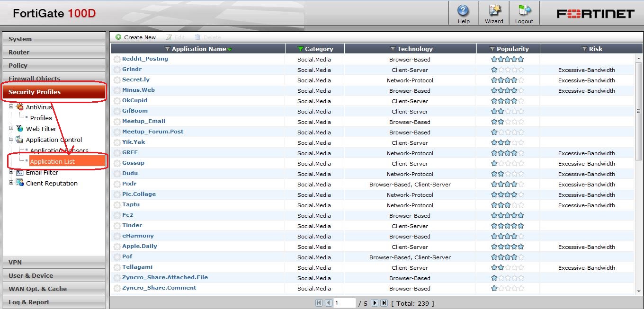Click the page number input field

pyautogui.click(x=344, y=303)
